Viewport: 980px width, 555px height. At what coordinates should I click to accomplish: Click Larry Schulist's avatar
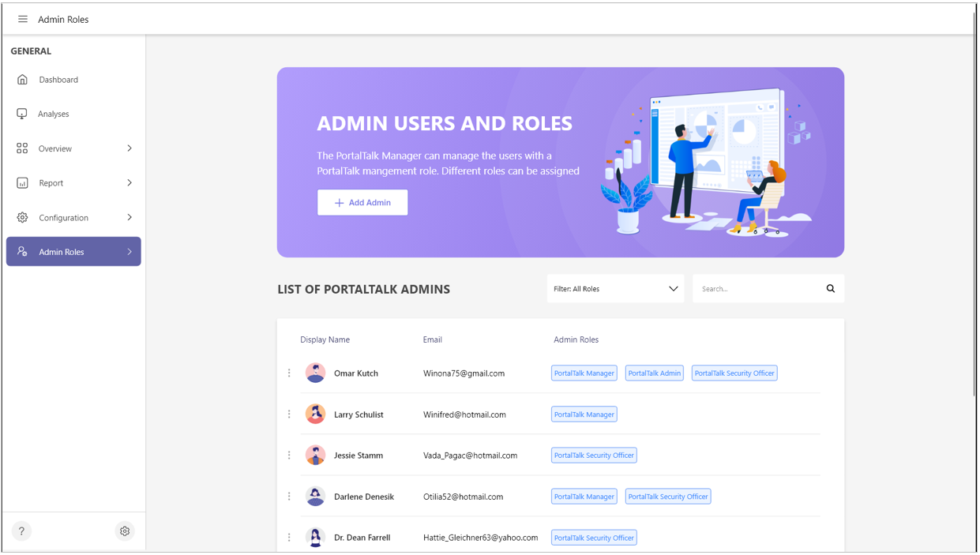click(315, 414)
